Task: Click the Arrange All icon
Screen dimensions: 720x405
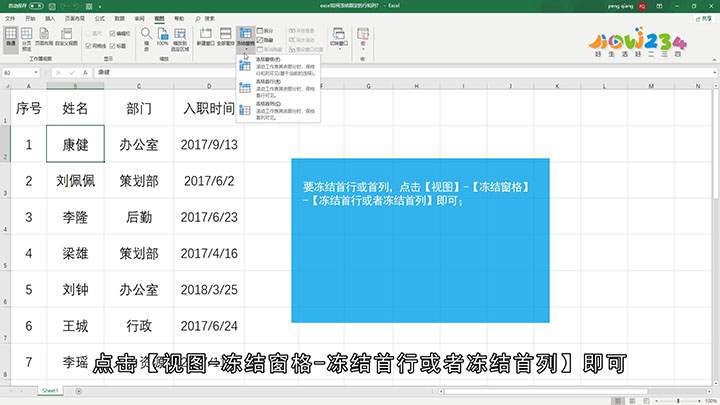Action: [x=225, y=37]
